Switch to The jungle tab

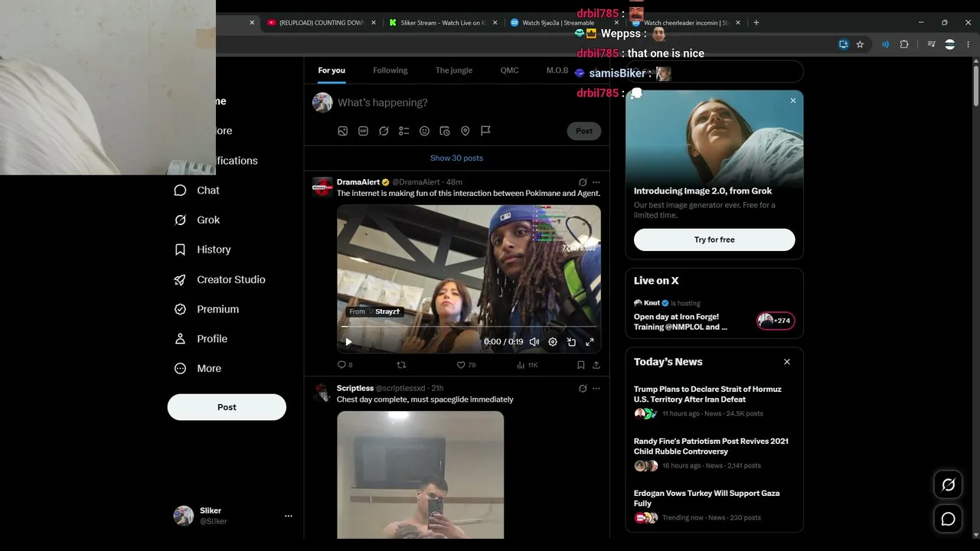click(x=454, y=70)
